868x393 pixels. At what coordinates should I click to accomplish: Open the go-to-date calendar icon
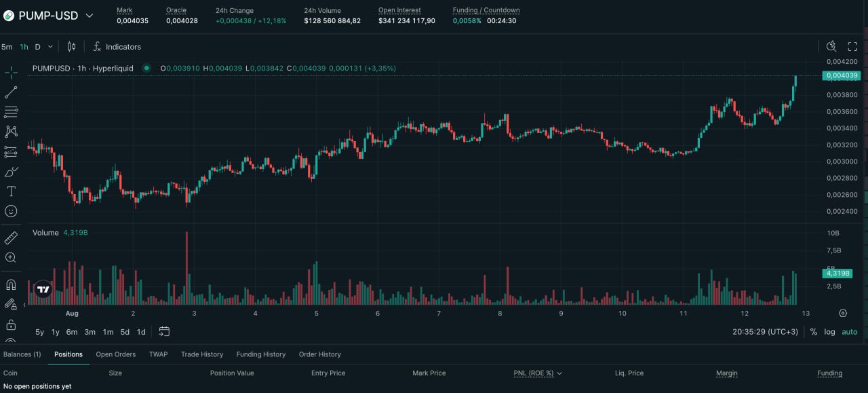click(x=164, y=332)
